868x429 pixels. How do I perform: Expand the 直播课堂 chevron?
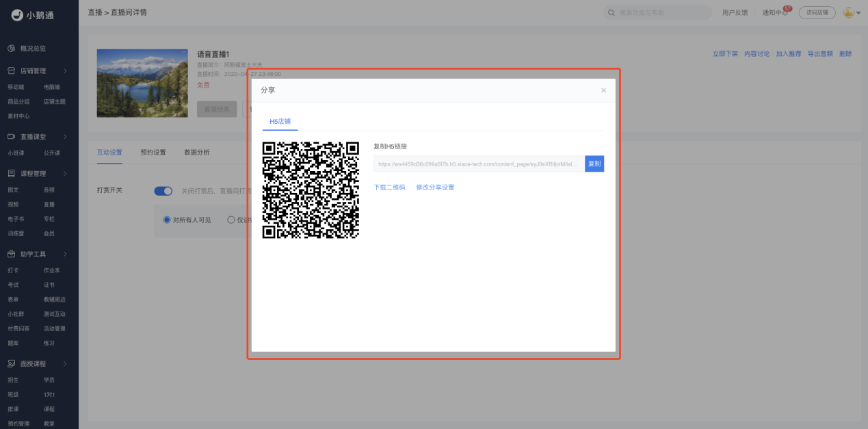[65, 137]
